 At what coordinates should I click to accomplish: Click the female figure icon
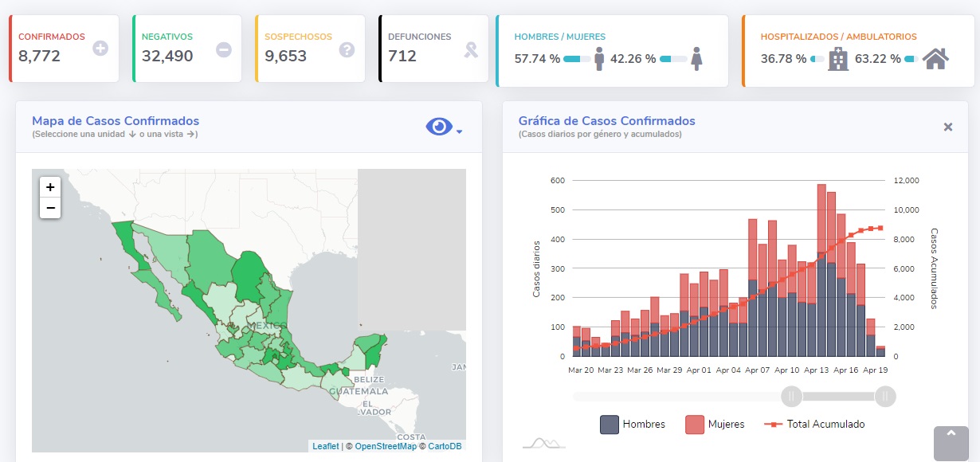[x=696, y=59]
